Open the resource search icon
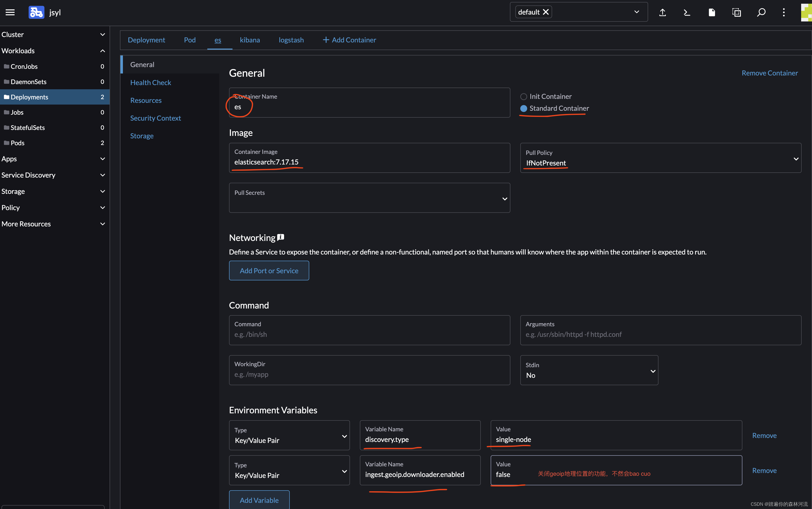Viewport: 812px width, 509px height. [761, 13]
